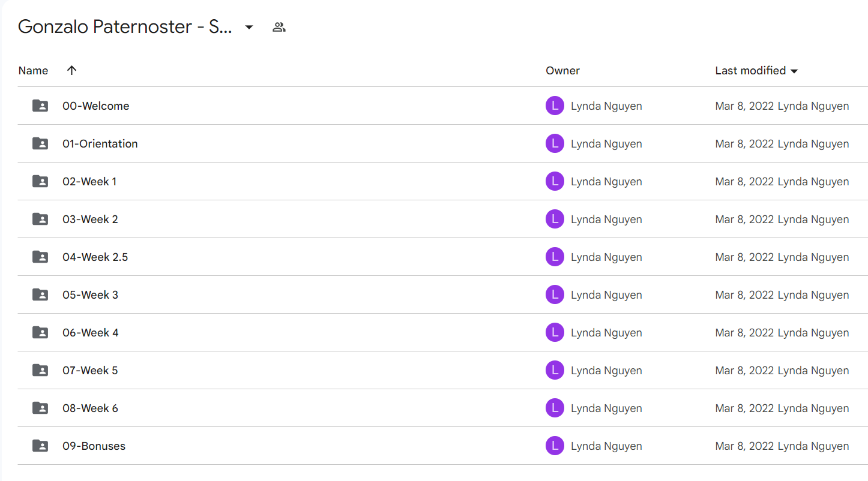Select the 01-Orientation folder name

[100, 144]
